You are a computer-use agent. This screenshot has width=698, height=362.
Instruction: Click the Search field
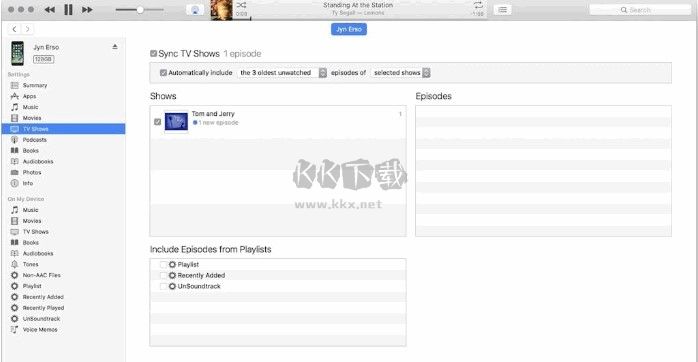click(640, 10)
